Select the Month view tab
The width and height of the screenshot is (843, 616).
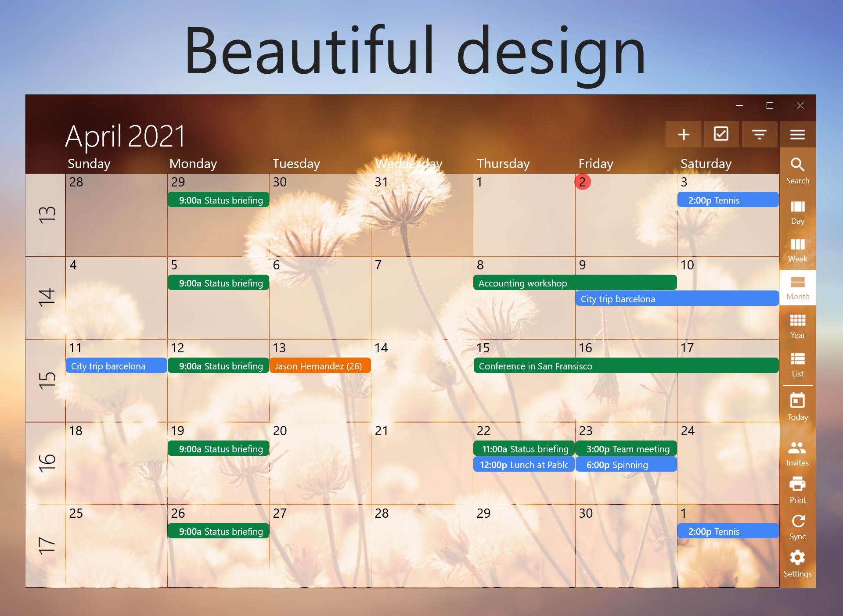[x=797, y=288]
